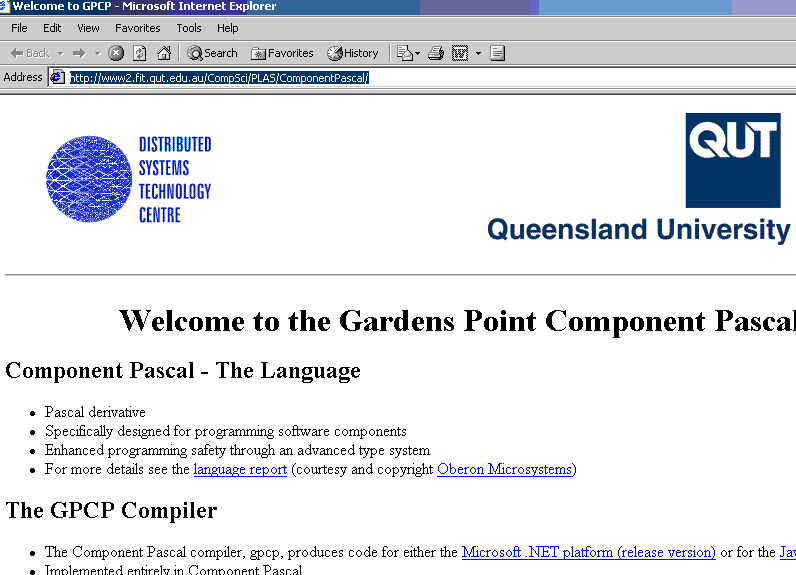The image size is (796, 575).
Task: Show the History pane
Action: [x=353, y=53]
